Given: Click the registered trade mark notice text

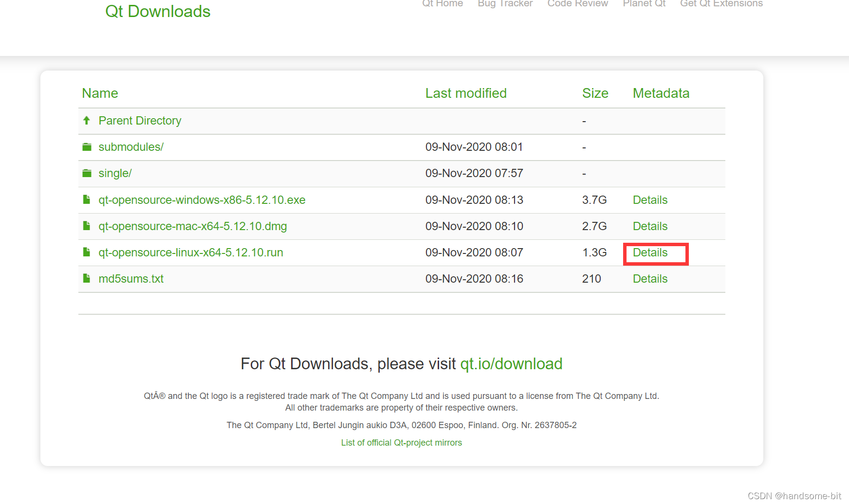Looking at the screenshot, I should click(402, 396).
